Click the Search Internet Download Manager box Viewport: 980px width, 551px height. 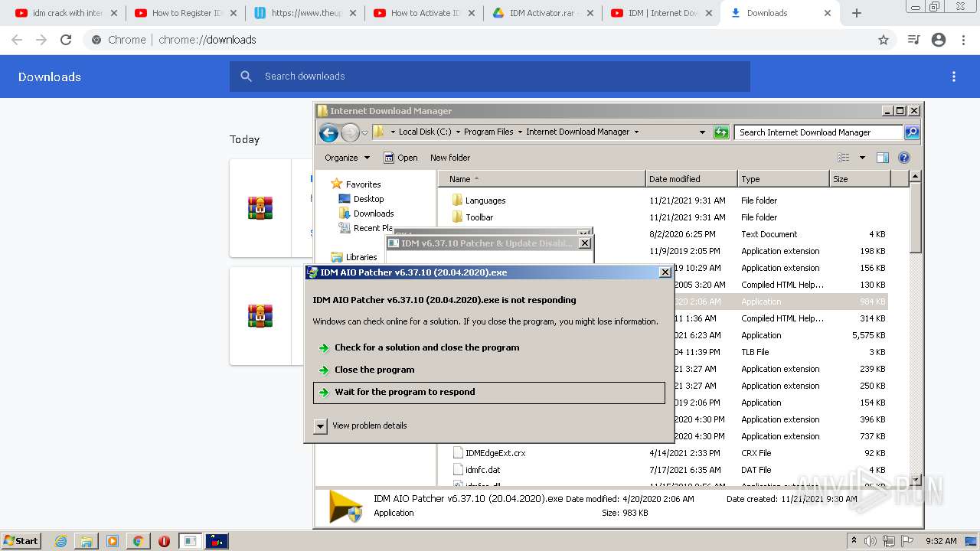tap(818, 132)
